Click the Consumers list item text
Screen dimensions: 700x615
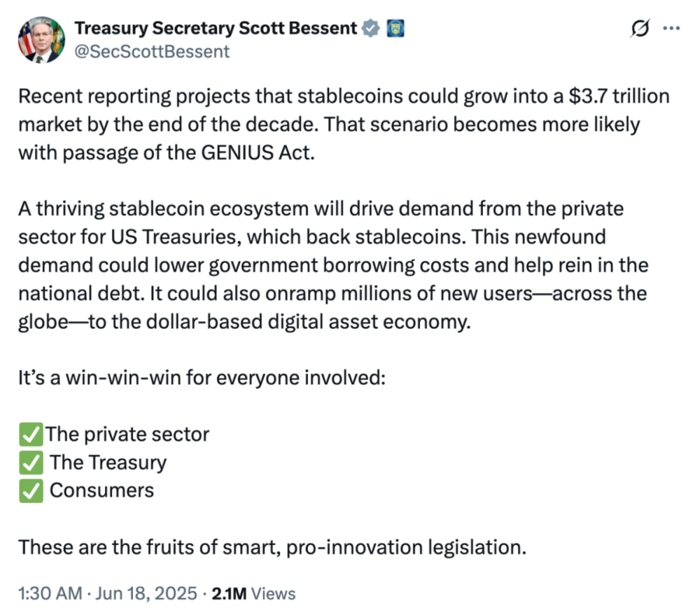click(x=101, y=490)
